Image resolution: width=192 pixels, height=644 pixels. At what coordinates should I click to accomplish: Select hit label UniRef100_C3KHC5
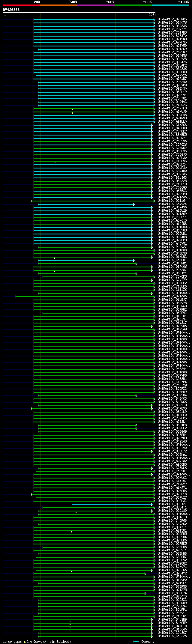click(x=172, y=419)
